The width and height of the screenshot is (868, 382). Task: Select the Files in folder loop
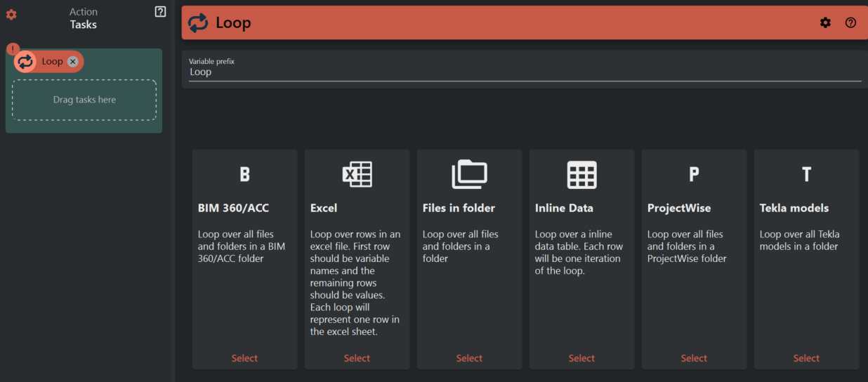click(x=469, y=358)
